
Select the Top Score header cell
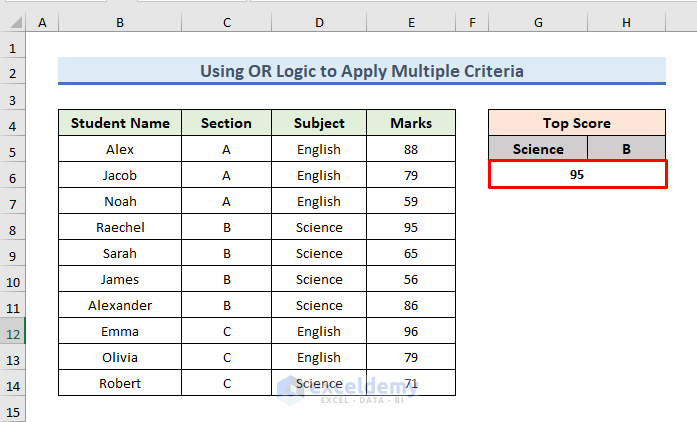577,123
